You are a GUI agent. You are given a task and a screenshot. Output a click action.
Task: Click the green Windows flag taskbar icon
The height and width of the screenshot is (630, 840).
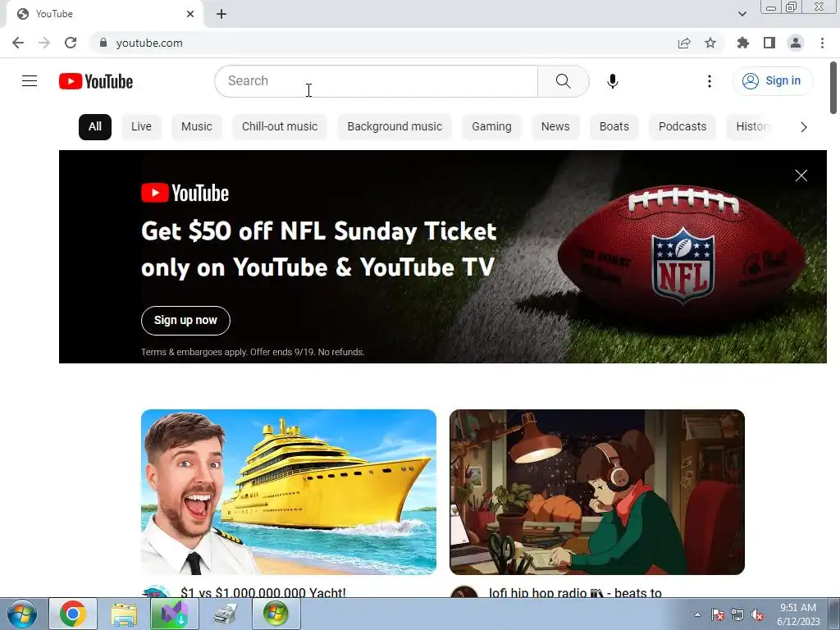pyautogui.click(x=276, y=614)
